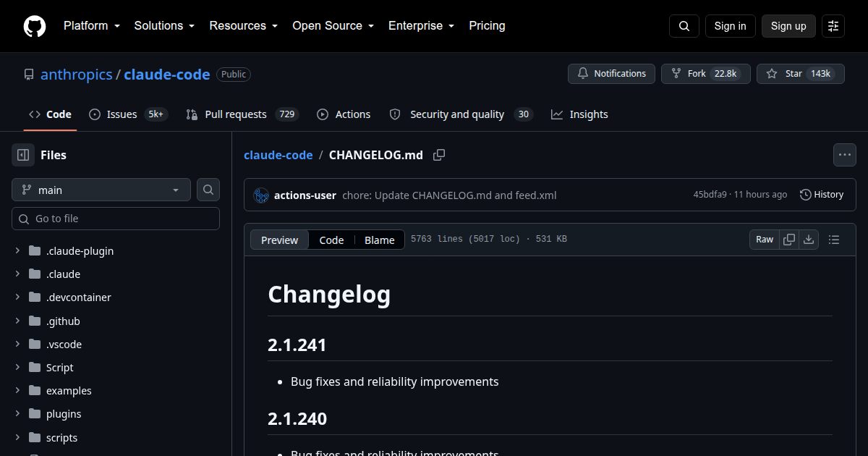The height and width of the screenshot is (456, 868).
Task: Open the Pricing page link
Action: tap(487, 26)
